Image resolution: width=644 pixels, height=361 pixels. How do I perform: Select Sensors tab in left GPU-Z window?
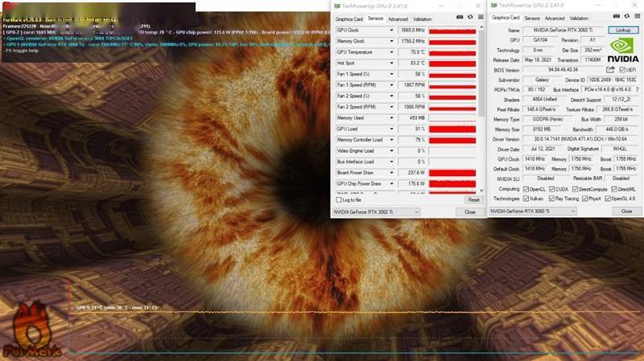[x=375, y=18]
